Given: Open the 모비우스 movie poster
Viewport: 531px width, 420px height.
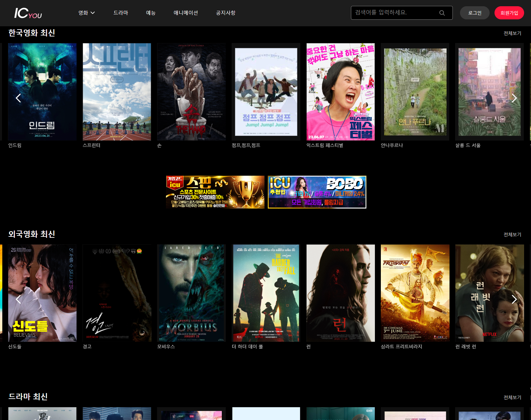Looking at the screenshot, I should (191, 293).
